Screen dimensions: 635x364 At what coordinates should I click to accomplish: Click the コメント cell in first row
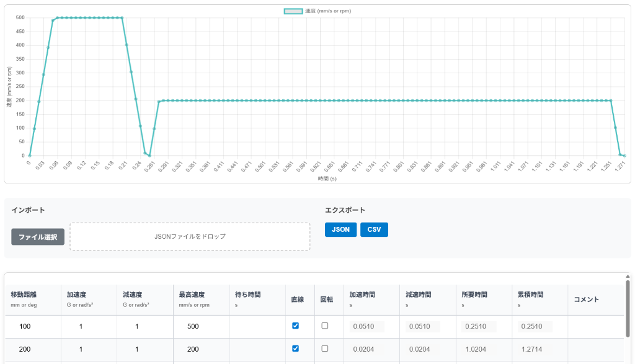click(x=595, y=326)
